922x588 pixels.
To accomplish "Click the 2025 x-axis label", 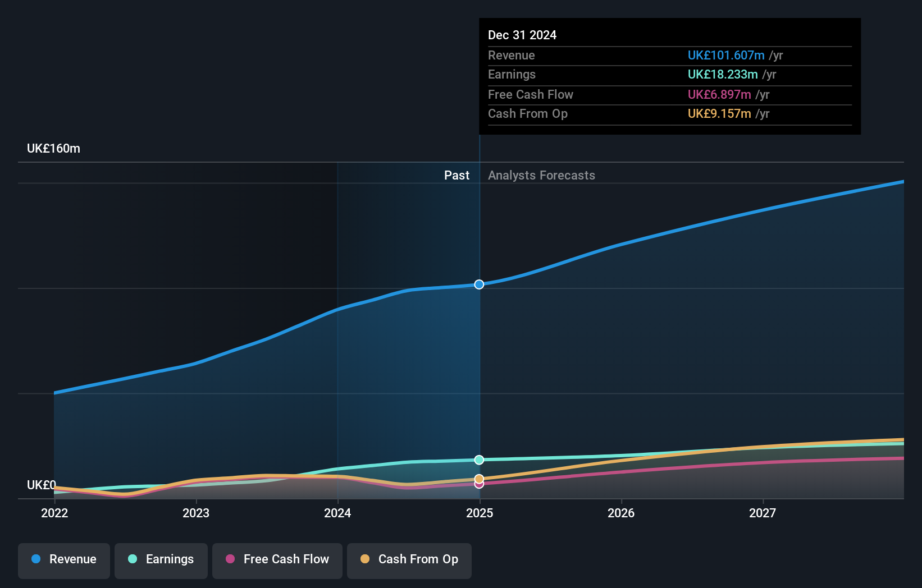I will [480, 513].
